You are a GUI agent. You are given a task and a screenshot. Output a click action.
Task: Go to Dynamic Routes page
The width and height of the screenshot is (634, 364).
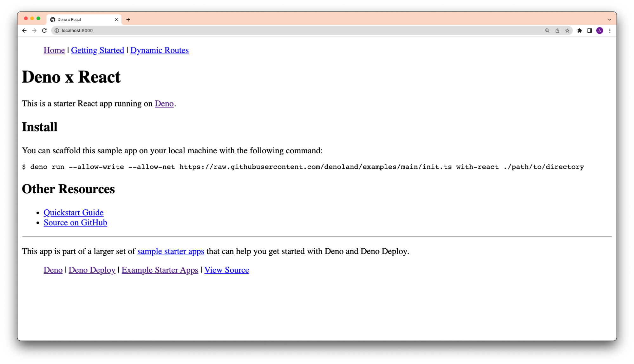pyautogui.click(x=159, y=50)
